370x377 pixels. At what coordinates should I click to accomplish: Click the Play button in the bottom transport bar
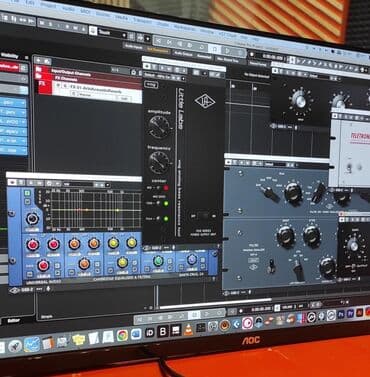coord(208,314)
